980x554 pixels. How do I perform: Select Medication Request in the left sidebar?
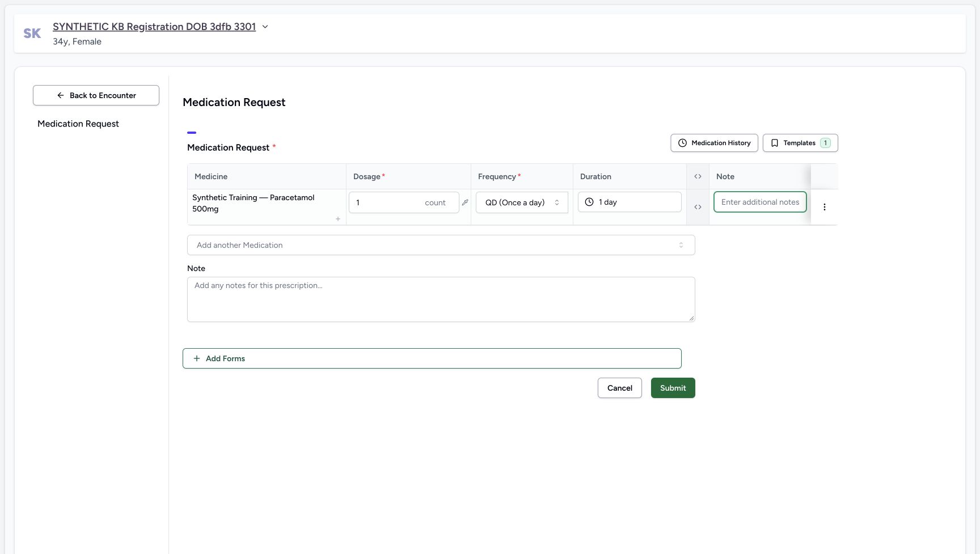pyautogui.click(x=78, y=124)
